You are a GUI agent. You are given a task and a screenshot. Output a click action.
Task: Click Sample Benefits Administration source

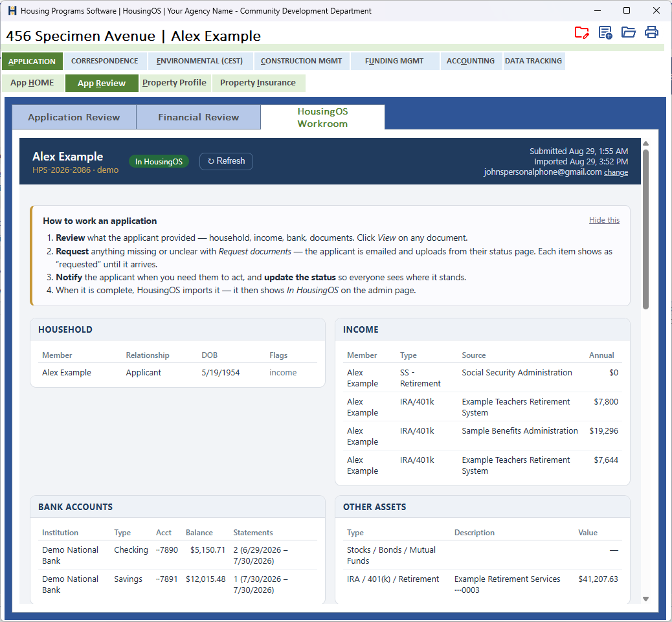click(520, 431)
